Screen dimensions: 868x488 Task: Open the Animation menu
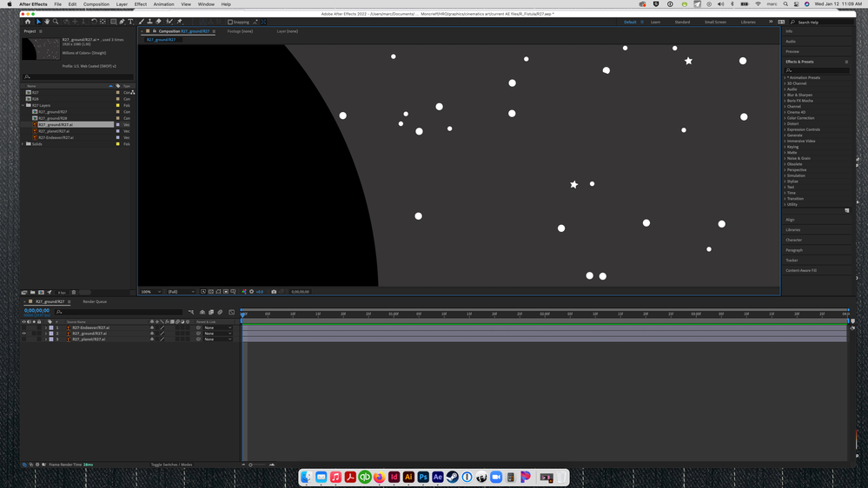(163, 3)
